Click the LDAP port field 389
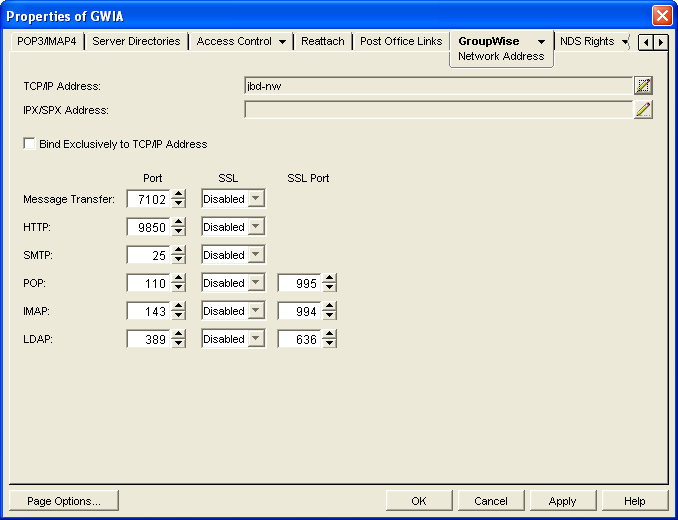 pyautogui.click(x=148, y=339)
